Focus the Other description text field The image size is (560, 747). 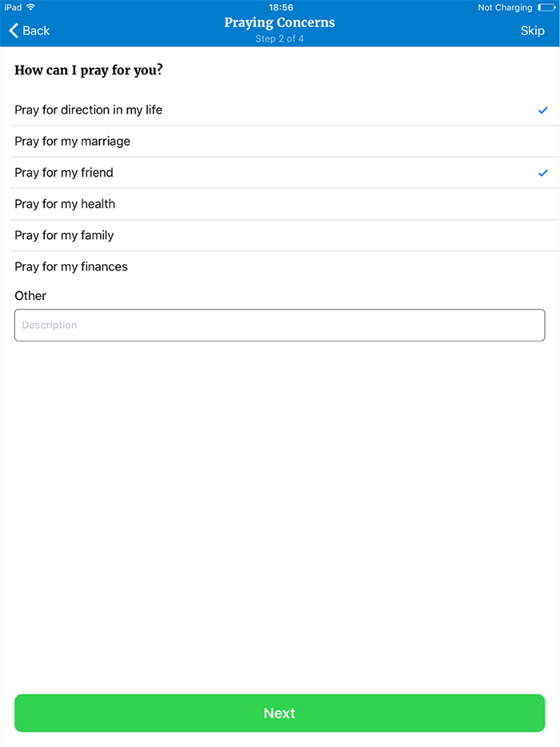pyautogui.click(x=279, y=326)
